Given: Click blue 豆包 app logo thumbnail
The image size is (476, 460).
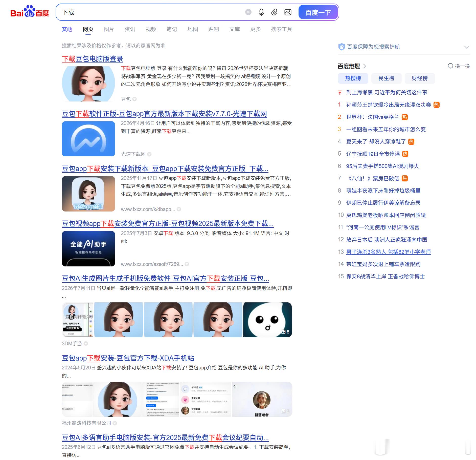Looking at the screenshot, I should [88, 139].
